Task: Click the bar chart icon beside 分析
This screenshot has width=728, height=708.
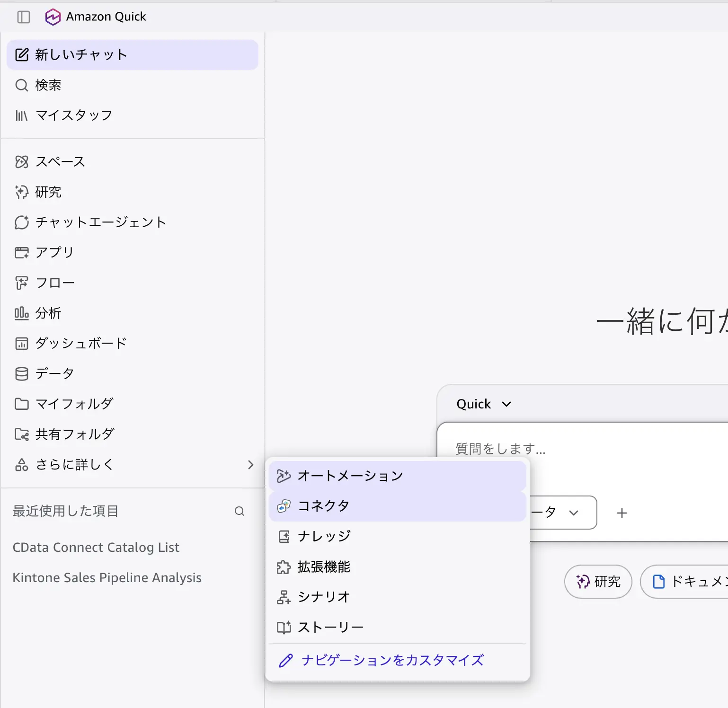Action: [x=22, y=313]
